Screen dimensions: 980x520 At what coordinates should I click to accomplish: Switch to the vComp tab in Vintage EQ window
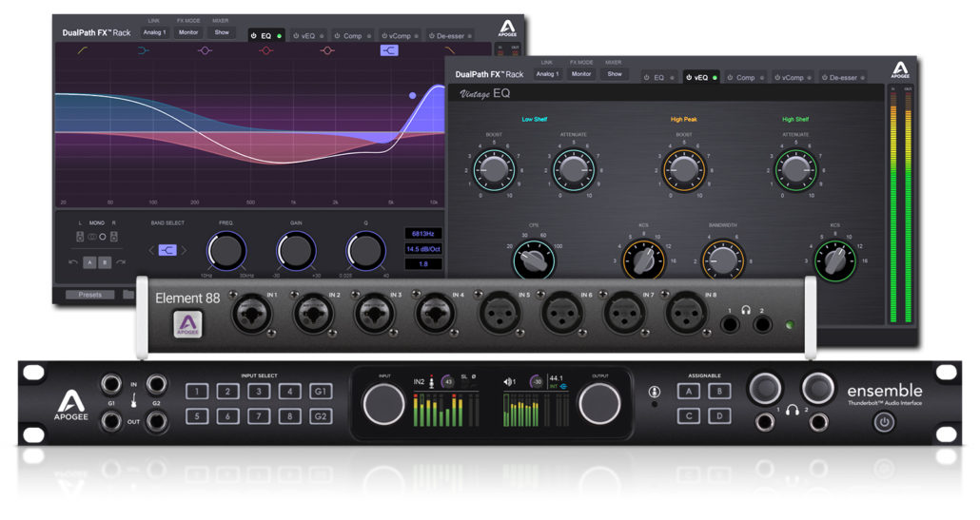click(x=793, y=77)
